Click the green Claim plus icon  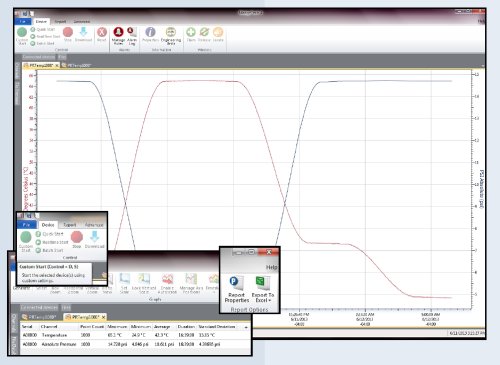[191, 32]
